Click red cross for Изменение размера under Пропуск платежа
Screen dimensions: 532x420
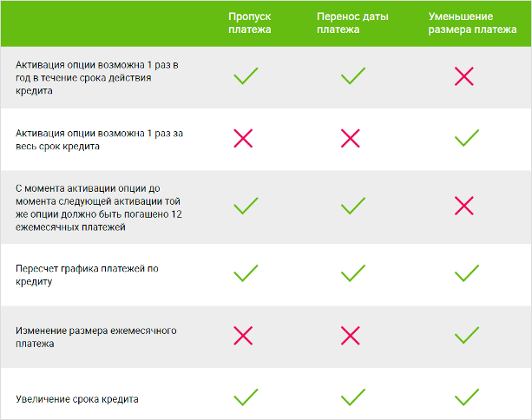click(243, 335)
